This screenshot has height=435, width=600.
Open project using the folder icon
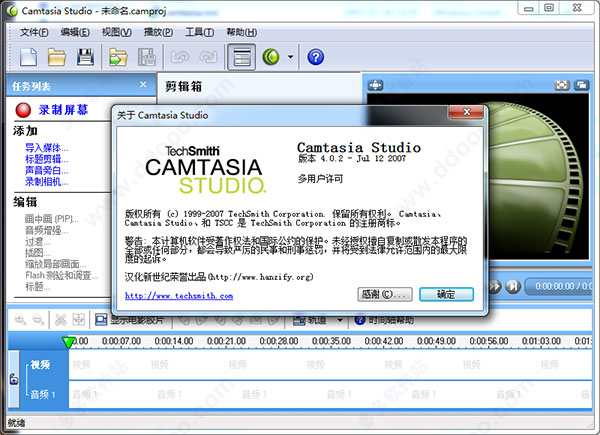[57, 57]
